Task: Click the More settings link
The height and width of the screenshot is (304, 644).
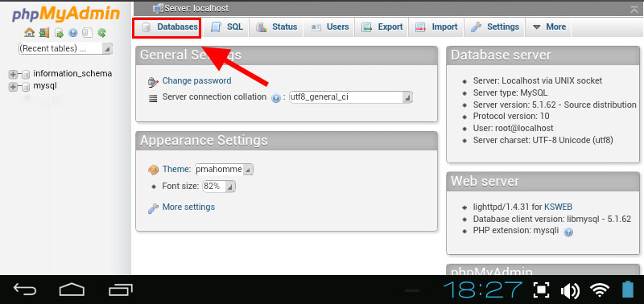Action: (188, 207)
